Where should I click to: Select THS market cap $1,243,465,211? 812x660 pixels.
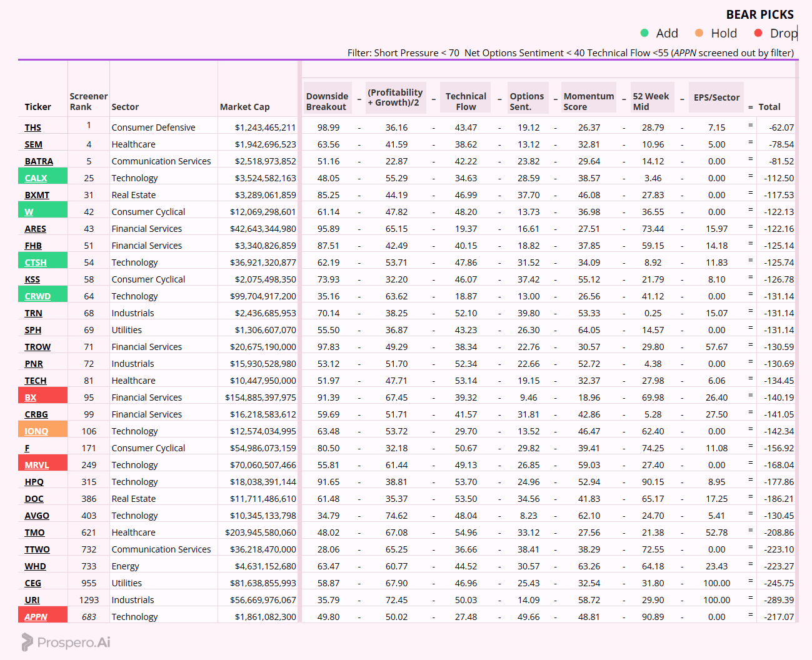pyautogui.click(x=266, y=127)
